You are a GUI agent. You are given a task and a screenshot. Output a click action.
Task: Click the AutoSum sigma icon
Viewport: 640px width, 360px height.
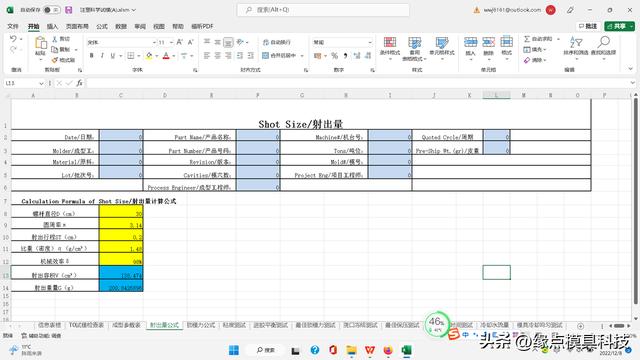527,39
